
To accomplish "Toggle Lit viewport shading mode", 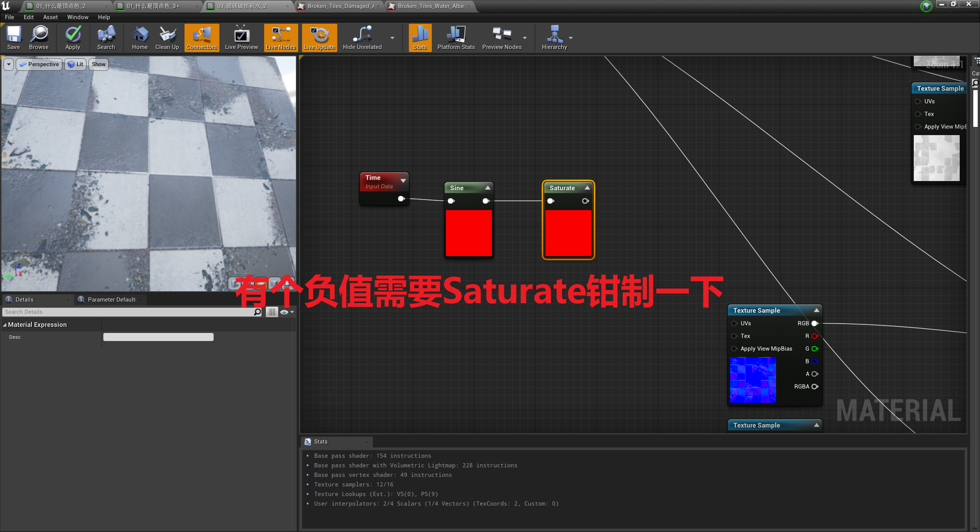I will pyautogui.click(x=75, y=64).
